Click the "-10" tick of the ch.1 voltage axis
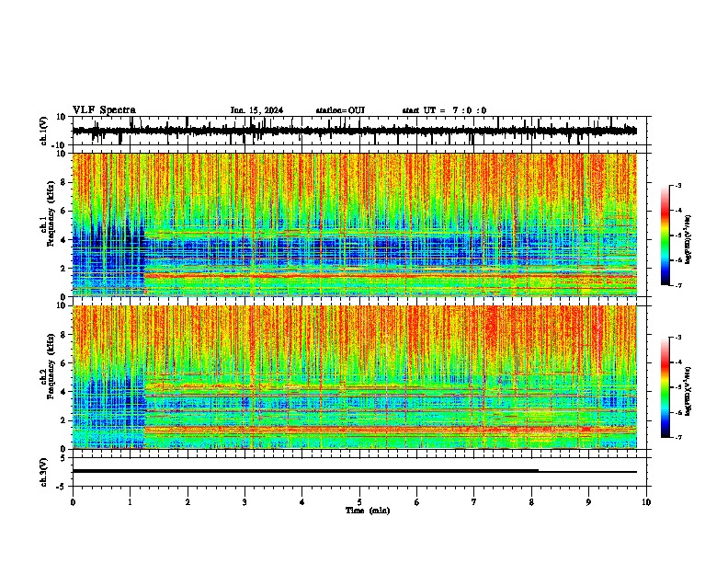Screen dimensions: 728x563 point(60,145)
